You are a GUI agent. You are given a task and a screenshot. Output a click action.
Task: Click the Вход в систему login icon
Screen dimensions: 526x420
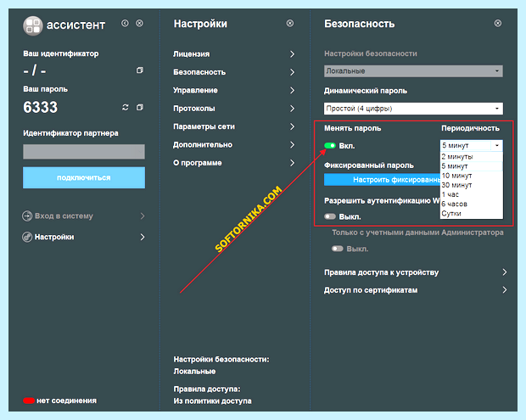[27, 216]
